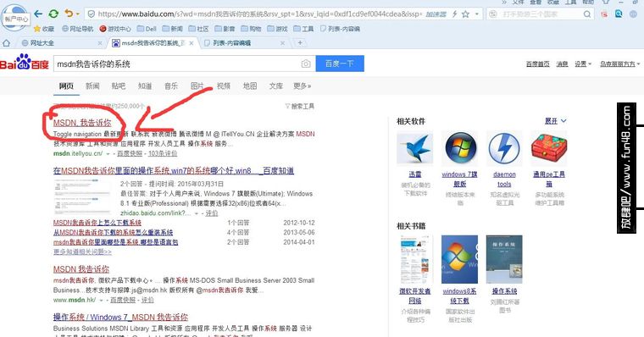Open the 购物 bookmarks folder
Viewport: 644px width, 337px height.
pos(252,29)
